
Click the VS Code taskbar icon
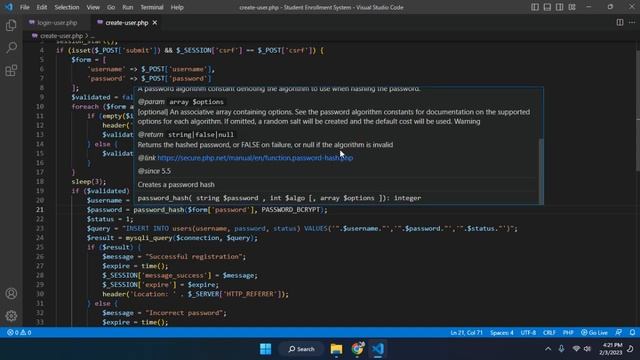pos(378,349)
